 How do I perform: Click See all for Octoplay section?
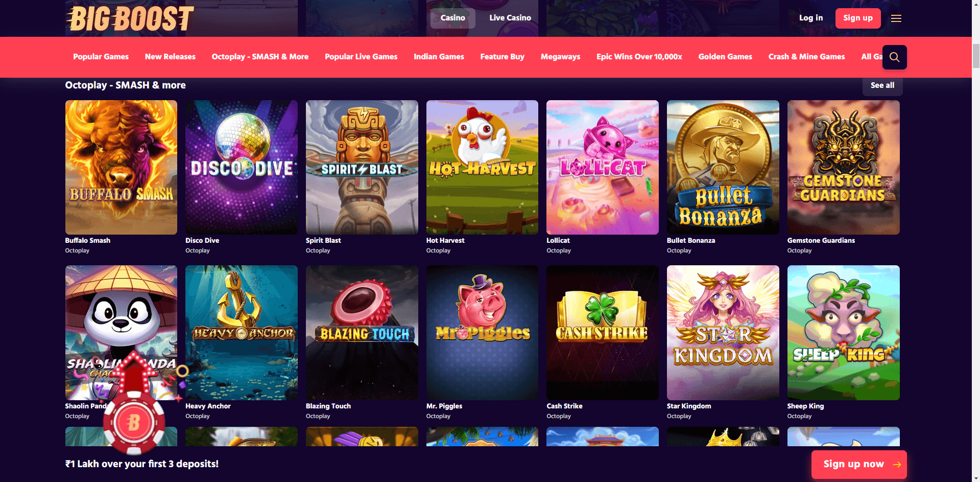882,85
